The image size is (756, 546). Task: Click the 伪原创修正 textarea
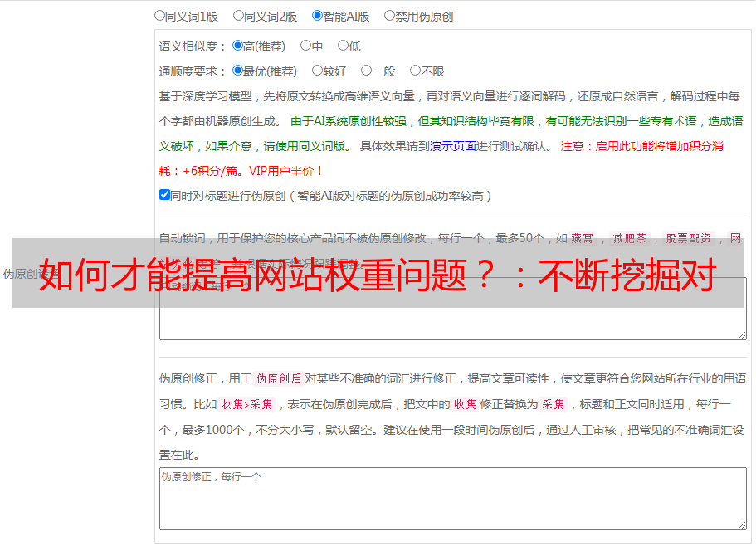pos(453,499)
